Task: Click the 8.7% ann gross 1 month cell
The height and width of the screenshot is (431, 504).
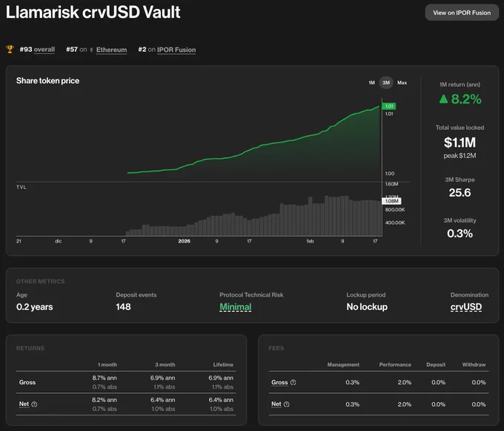Action: 105,378
